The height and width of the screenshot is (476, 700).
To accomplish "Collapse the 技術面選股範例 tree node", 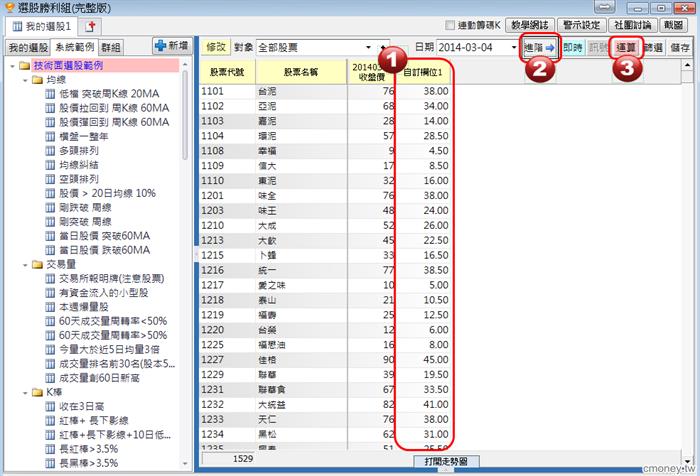I will pos(12,66).
